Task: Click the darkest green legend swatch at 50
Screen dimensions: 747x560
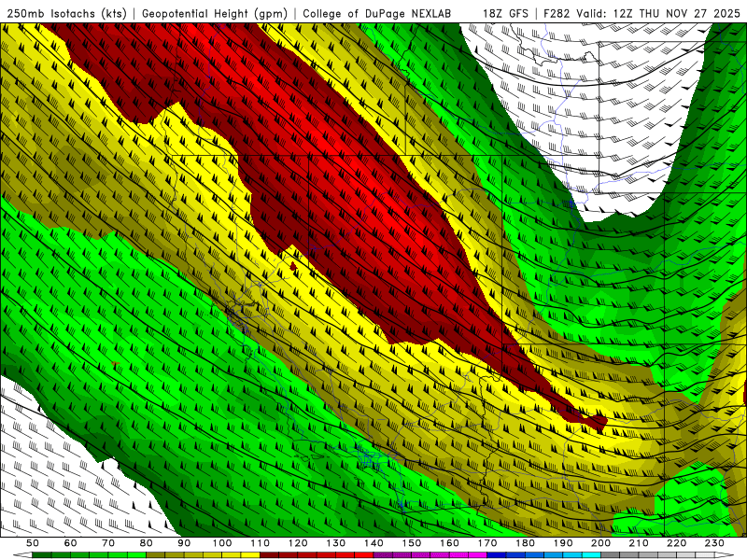Action: coord(42,554)
